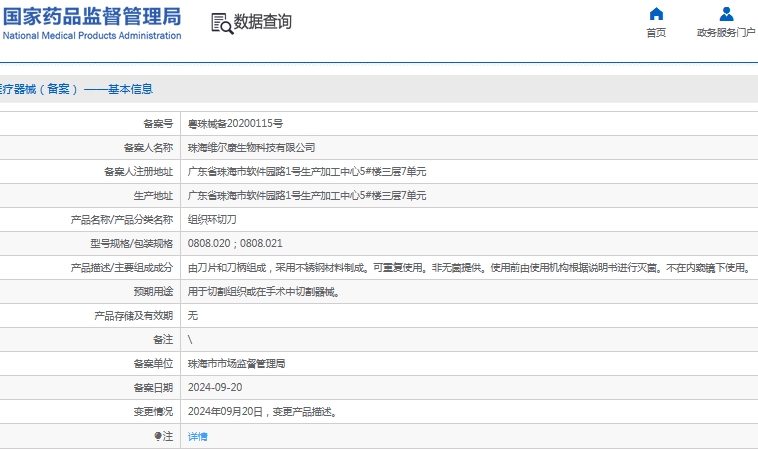Image resolution: width=758 pixels, height=449 pixels.
Task: Select the model value 0808.020；0808.021
Action: (235, 244)
